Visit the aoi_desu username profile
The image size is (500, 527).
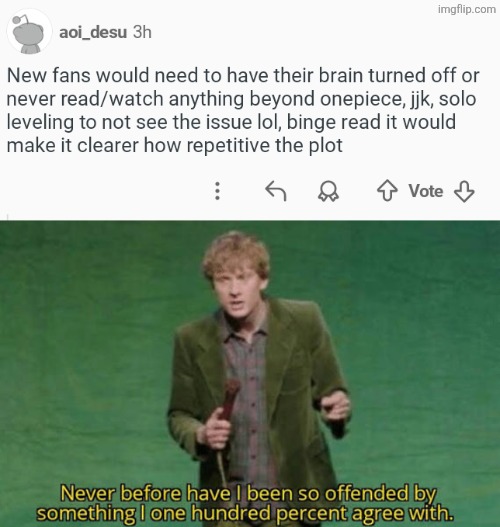pyautogui.click(x=93, y=33)
